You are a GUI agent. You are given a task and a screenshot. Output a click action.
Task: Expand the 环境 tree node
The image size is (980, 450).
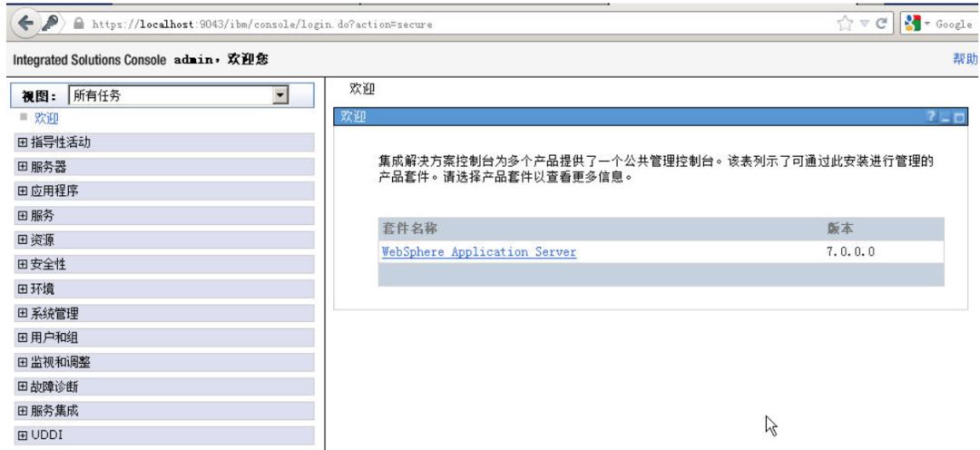click(23, 289)
